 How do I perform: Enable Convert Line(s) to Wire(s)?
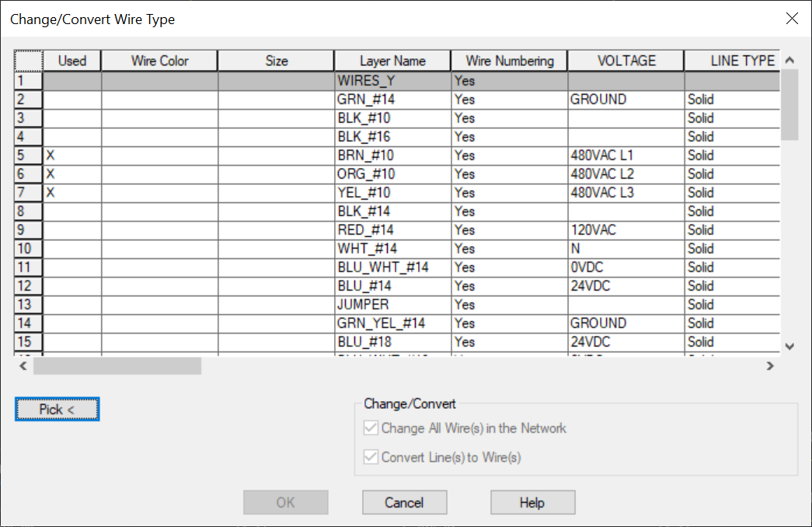(371, 457)
